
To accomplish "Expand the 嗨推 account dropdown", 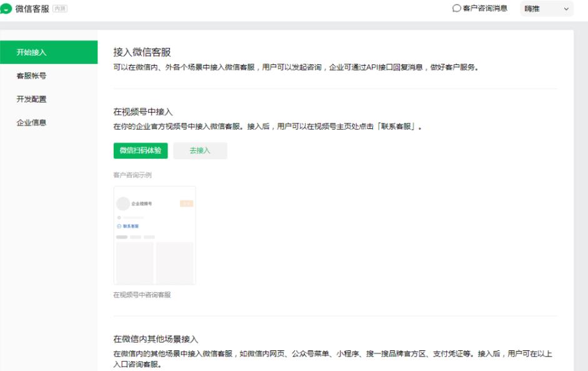I will coord(546,9).
